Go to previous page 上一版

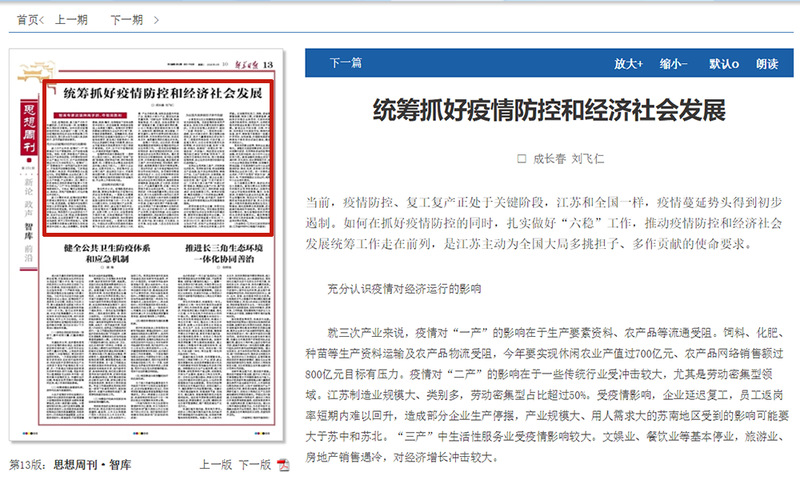[215, 465]
